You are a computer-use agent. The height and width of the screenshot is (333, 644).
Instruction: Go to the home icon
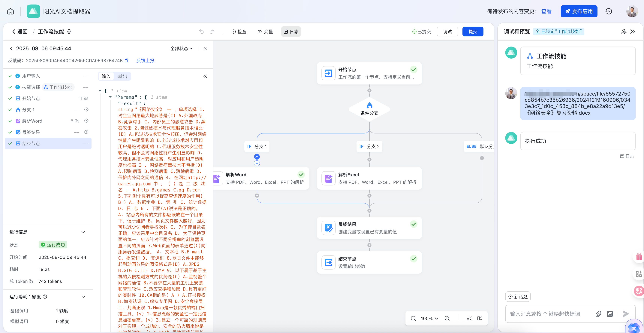point(11,11)
